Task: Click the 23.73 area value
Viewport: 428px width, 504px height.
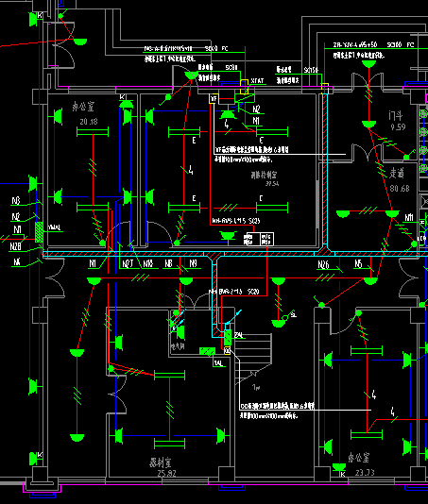Action: [365, 473]
